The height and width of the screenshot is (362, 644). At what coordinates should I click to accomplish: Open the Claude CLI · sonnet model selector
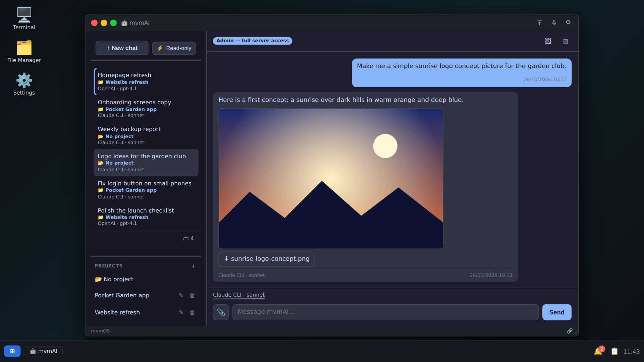(239, 295)
